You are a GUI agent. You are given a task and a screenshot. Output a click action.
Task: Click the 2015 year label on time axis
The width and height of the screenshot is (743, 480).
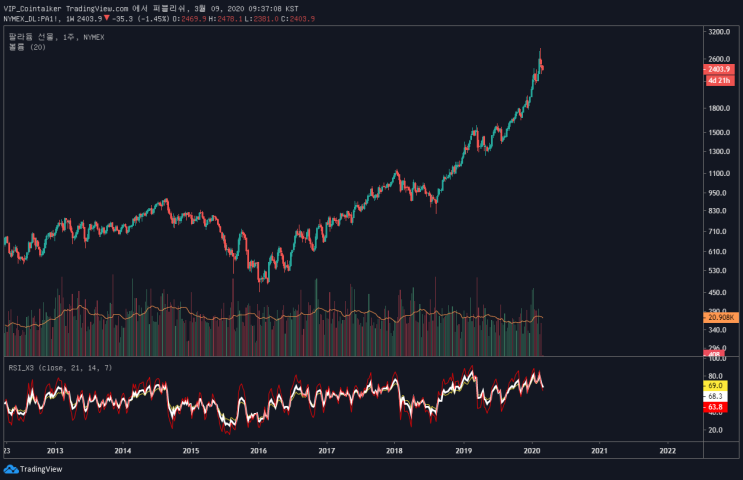(x=191, y=451)
